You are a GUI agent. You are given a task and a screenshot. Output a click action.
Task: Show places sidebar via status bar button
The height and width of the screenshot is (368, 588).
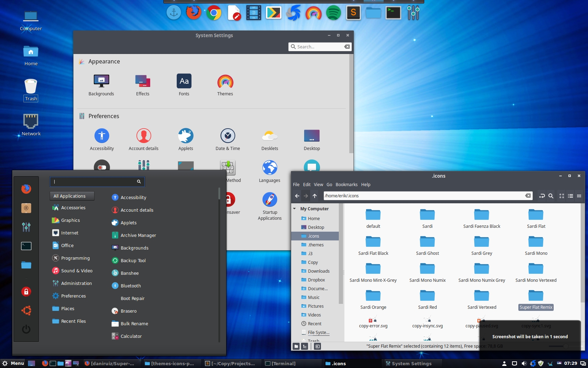pyautogui.click(x=296, y=346)
